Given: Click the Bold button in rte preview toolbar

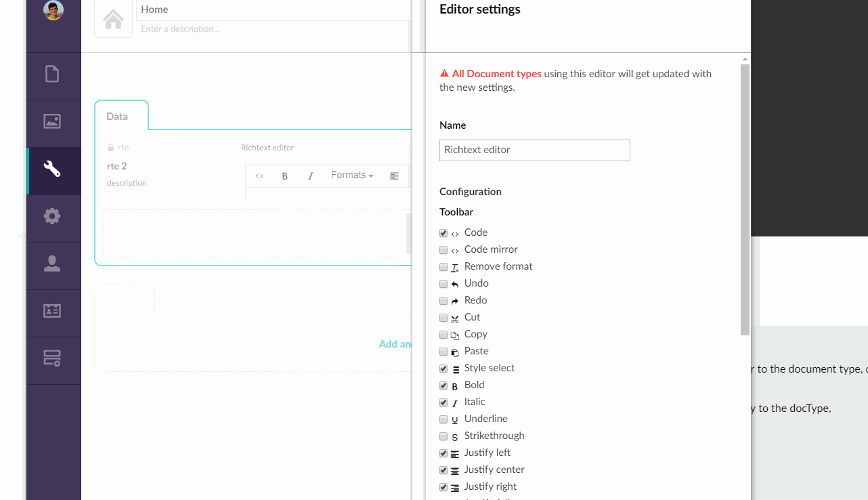Looking at the screenshot, I should pos(285,176).
